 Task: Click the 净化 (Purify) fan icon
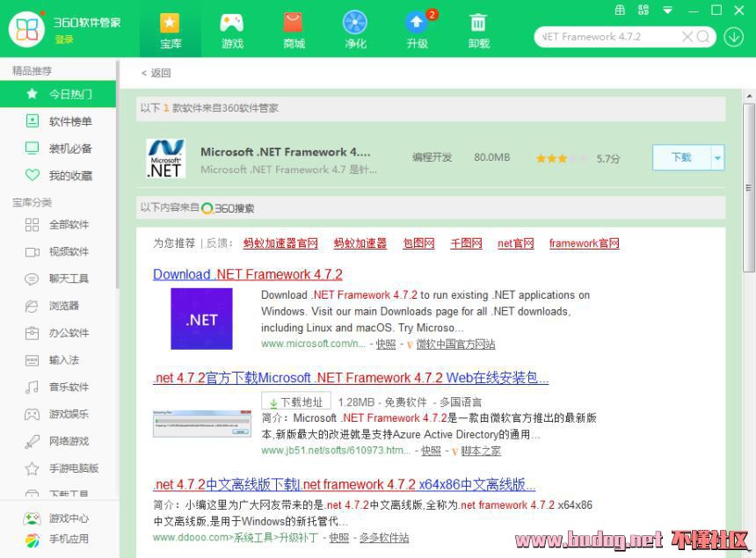pyautogui.click(x=355, y=25)
